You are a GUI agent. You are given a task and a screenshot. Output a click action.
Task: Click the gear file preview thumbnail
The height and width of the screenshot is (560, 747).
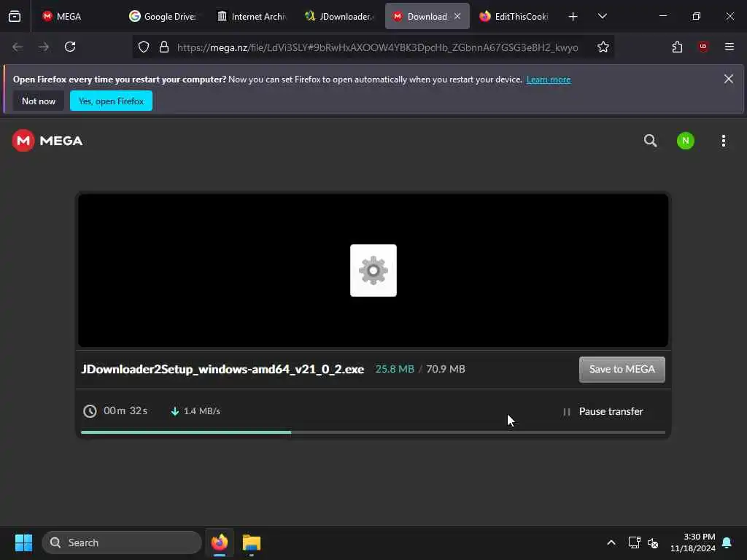(x=373, y=271)
